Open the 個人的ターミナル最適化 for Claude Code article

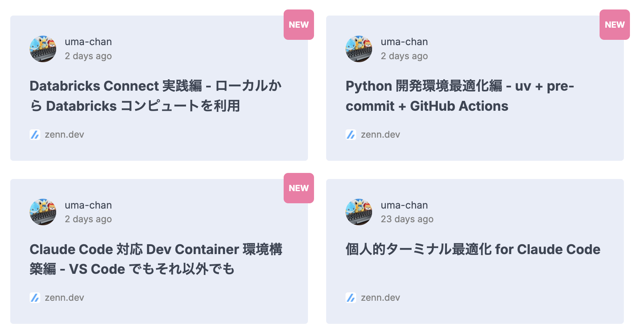(473, 250)
